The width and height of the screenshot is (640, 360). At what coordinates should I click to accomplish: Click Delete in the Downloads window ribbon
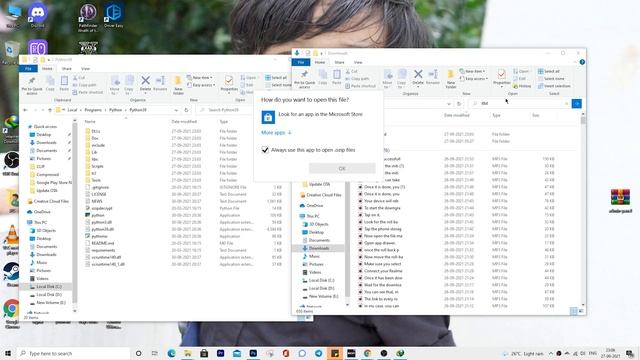click(418, 77)
